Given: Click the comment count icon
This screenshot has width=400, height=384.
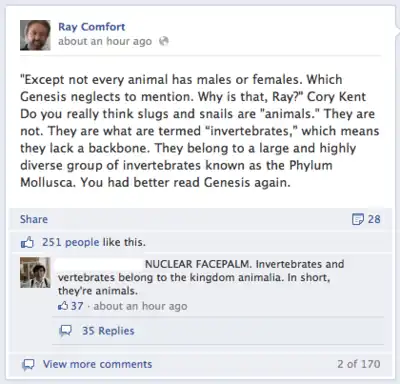Looking at the screenshot, I should click(x=358, y=219).
